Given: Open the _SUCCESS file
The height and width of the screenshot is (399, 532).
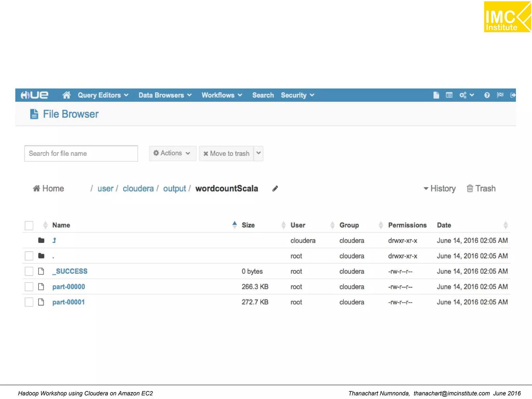Looking at the screenshot, I should [x=70, y=271].
